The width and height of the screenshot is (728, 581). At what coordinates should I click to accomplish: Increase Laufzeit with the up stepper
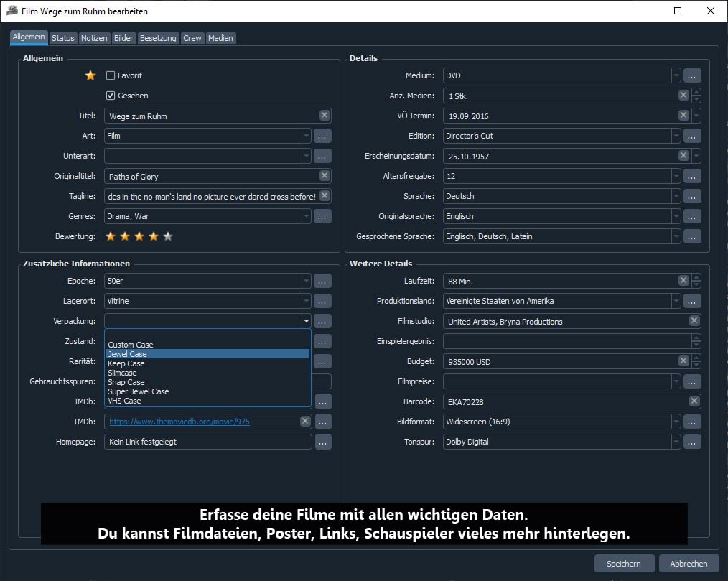pos(696,277)
